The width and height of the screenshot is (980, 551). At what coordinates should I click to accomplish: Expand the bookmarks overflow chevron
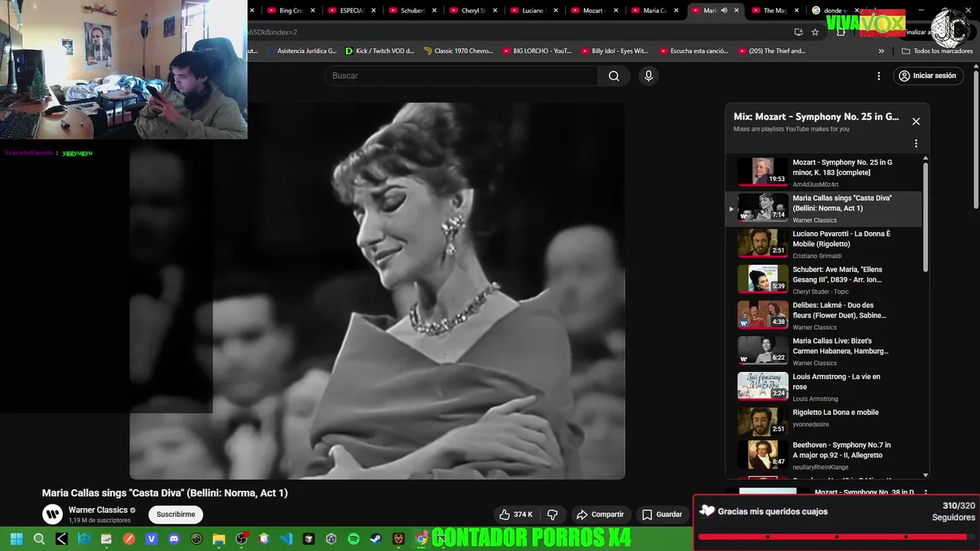(x=881, y=51)
